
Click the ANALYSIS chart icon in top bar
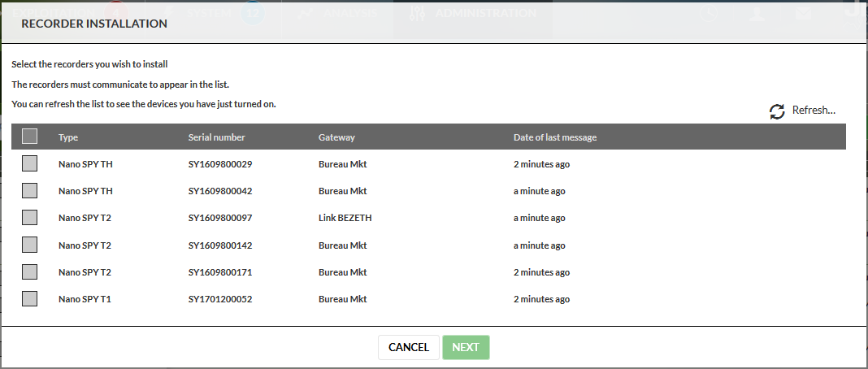tap(305, 13)
